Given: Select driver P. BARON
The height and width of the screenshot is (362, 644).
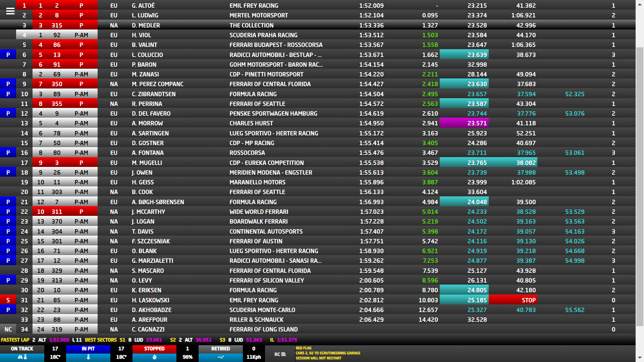Looking at the screenshot, I should click(144, 64).
